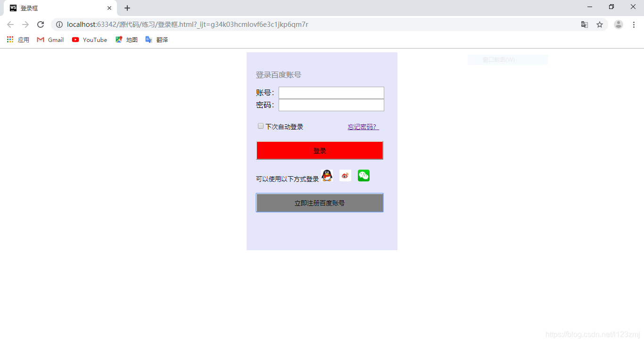Viewport: 644px width, 343px height.
Task: Click the red 登录 button
Action: (320, 150)
